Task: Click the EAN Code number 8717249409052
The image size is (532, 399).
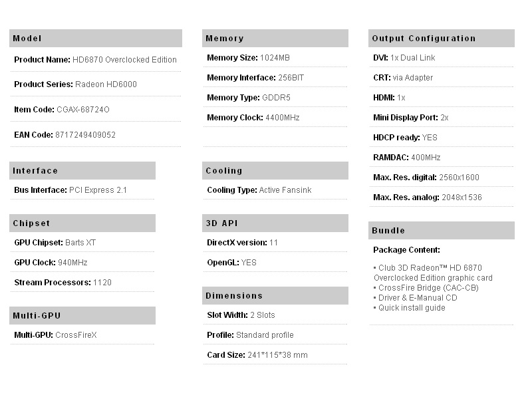Action: pos(85,135)
